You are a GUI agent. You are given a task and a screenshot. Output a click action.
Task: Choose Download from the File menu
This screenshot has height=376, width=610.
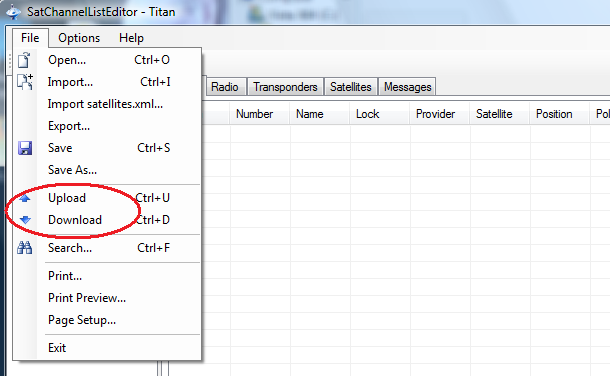click(x=107, y=220)
